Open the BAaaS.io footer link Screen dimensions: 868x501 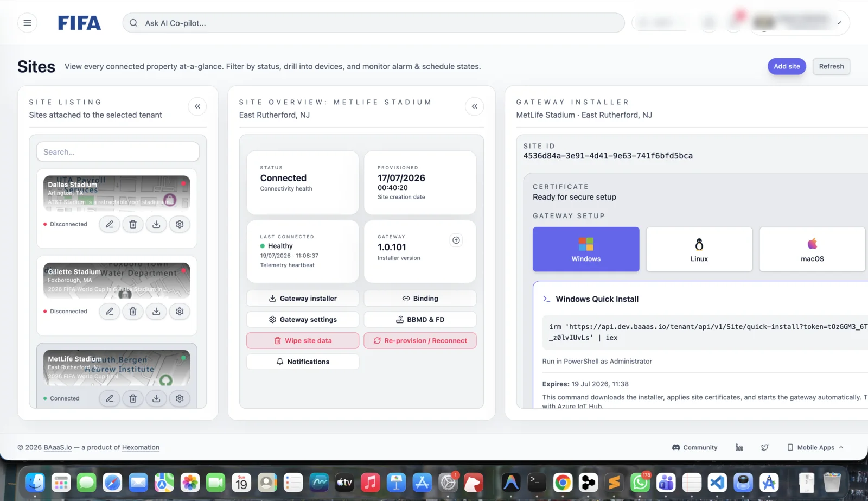pyautogui.click(x=58, y=447)
